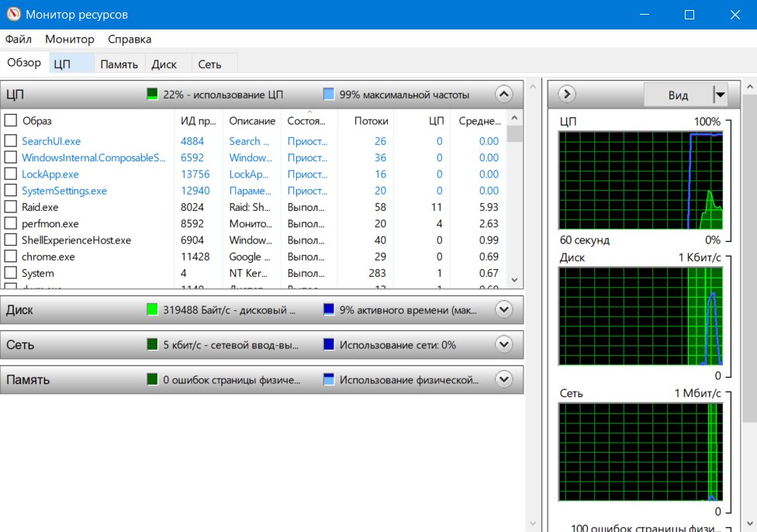Click PID 12940 of SystemSettings.exe
This screenshot has width=757, height=532.
click(x=195, y=191)
